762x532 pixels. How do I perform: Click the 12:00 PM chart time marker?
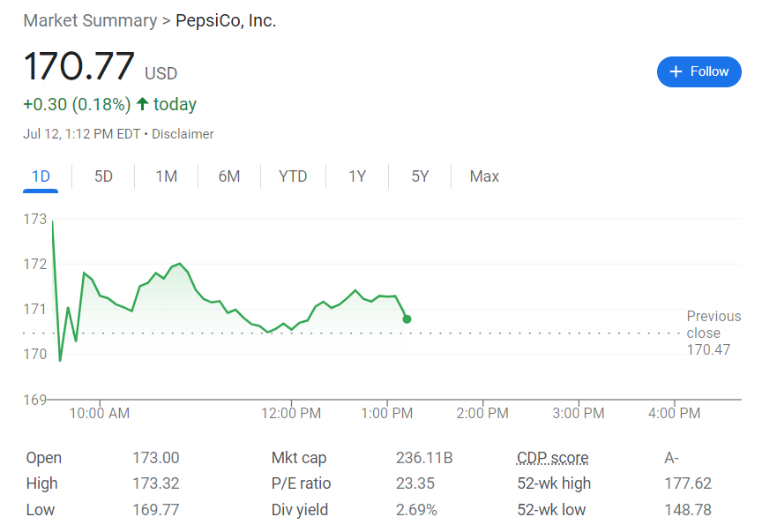pos(292,413)
